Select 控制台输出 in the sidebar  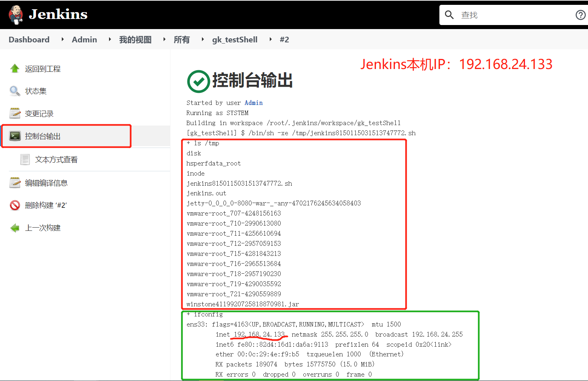[43, 136]
